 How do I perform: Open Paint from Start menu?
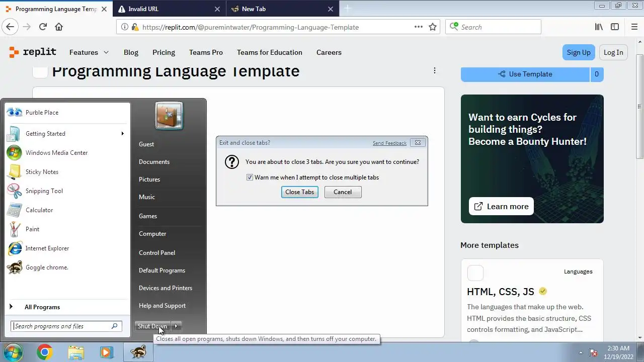(67, 229)
